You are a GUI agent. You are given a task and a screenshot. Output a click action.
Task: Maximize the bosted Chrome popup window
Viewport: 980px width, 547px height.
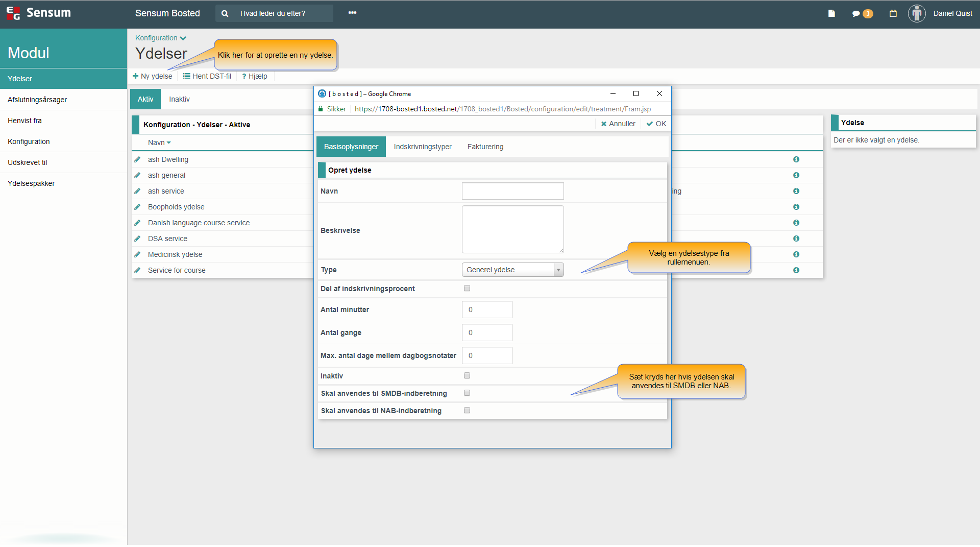point(636,93)
